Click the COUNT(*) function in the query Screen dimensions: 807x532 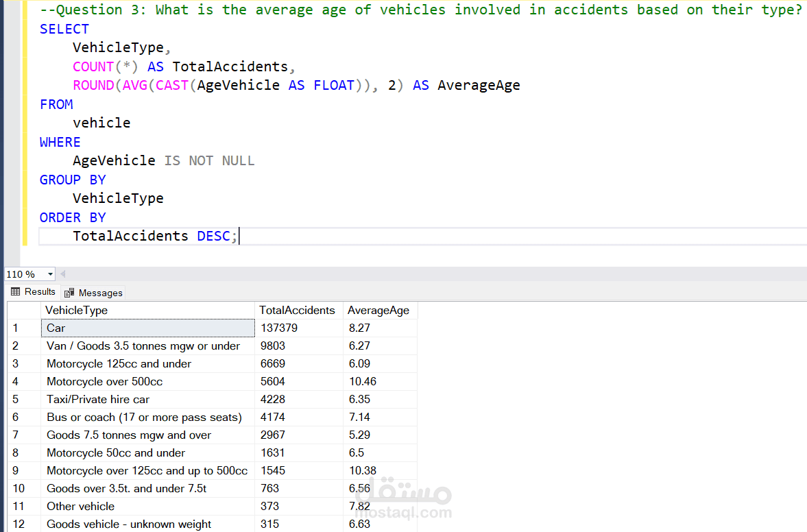click(x=106, y=67)
